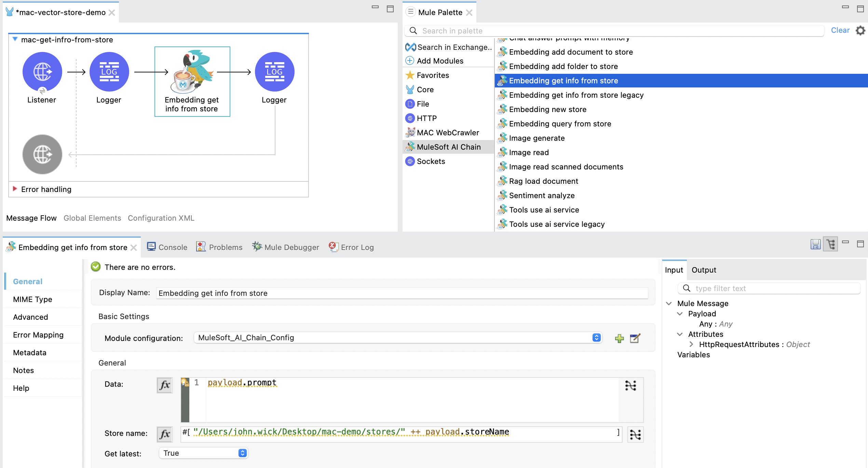Open Favorites palette category
Viewport: 868px width, 468px height.
click(x=427, y=75)
